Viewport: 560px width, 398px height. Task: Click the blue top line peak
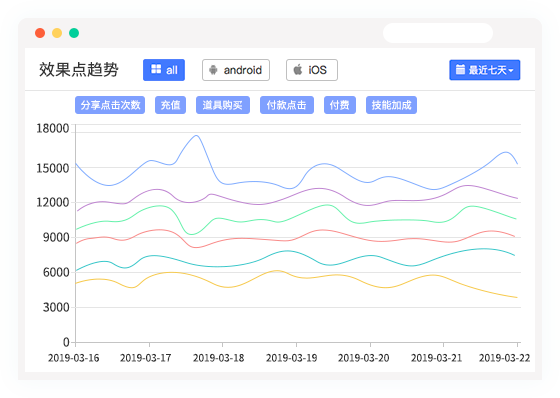coord(196,135)
